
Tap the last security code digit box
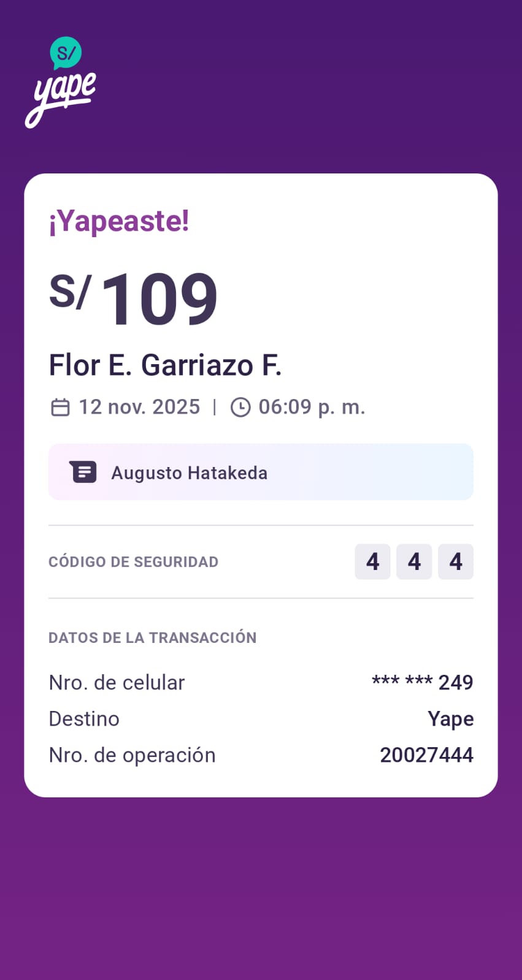coord(456,561)
